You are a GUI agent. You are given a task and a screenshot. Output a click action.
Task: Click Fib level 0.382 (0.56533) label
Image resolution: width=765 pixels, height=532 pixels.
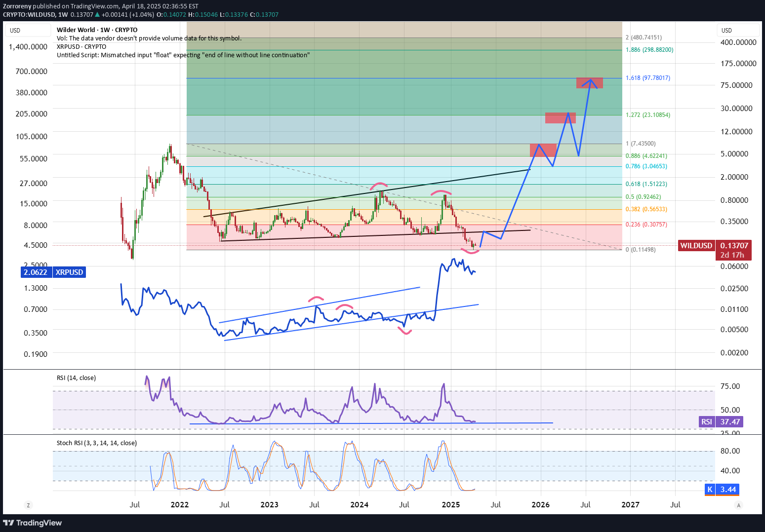(646, 209)
